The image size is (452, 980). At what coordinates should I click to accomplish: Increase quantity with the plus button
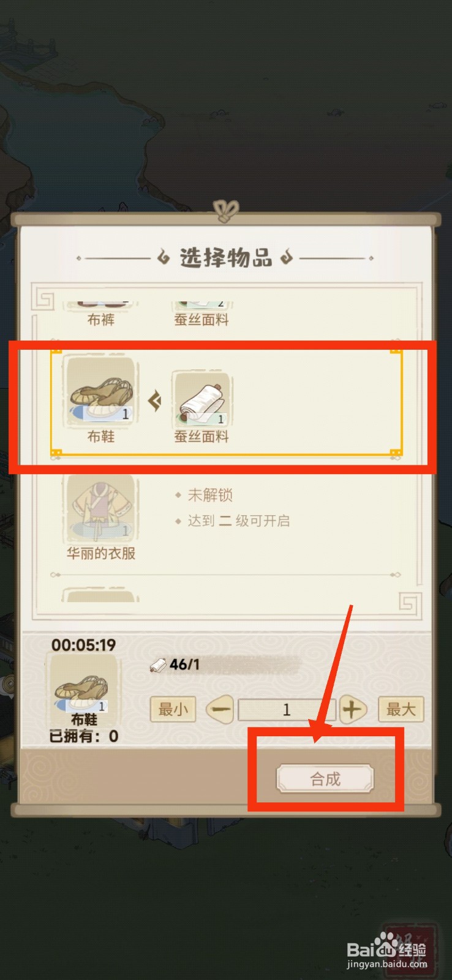(x=352, y=710)
